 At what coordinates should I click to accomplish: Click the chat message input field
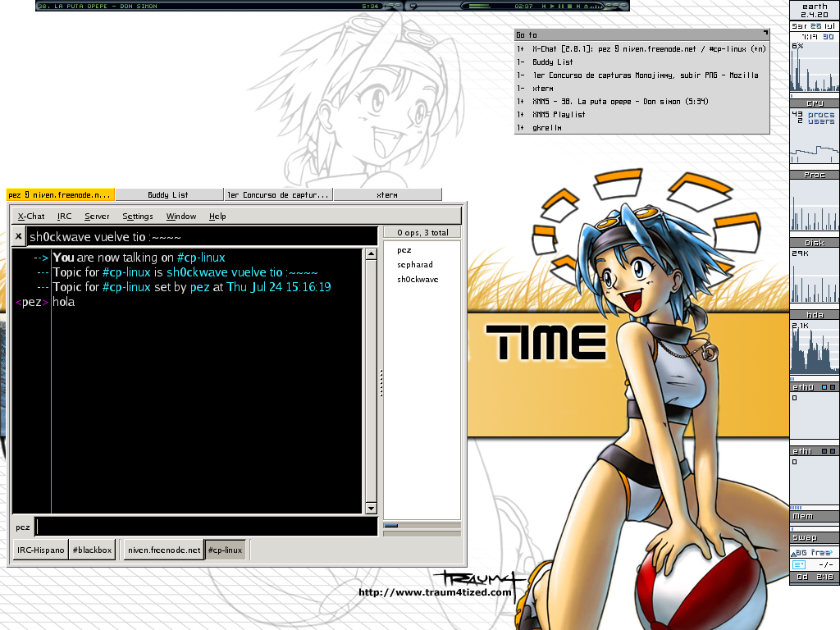pos(206,527)
